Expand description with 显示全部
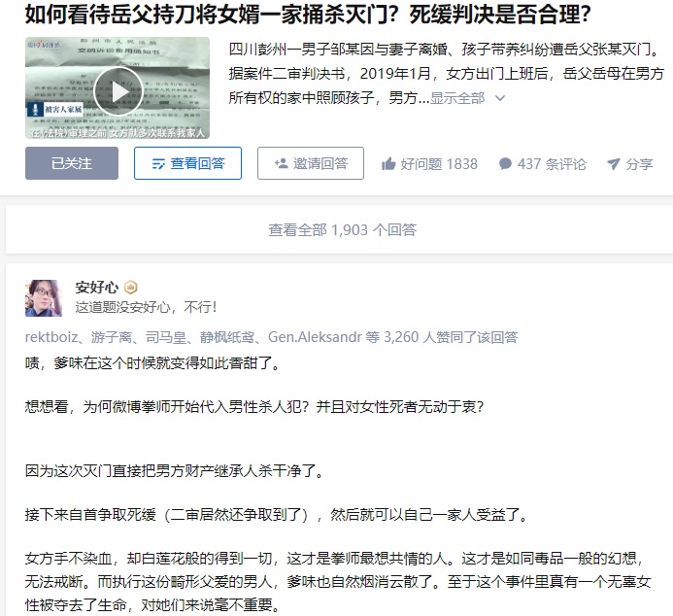This screenshot has height=616, width=673. (x=457, y=98)
